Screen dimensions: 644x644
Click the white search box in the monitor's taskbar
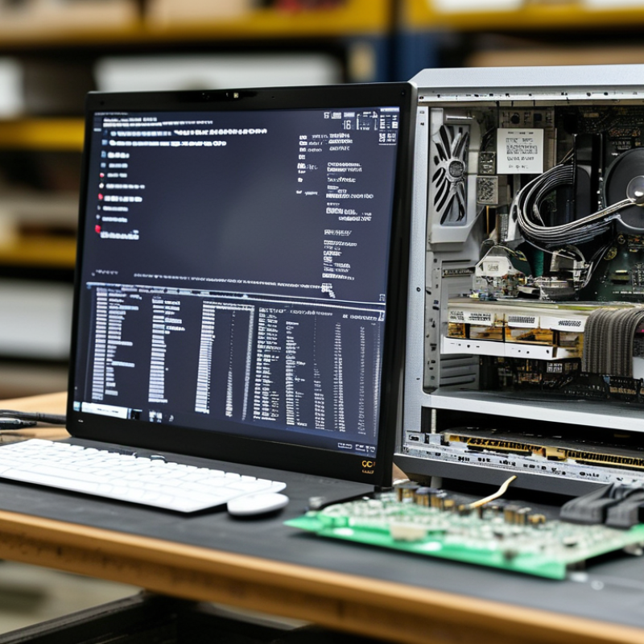point(105,410)
